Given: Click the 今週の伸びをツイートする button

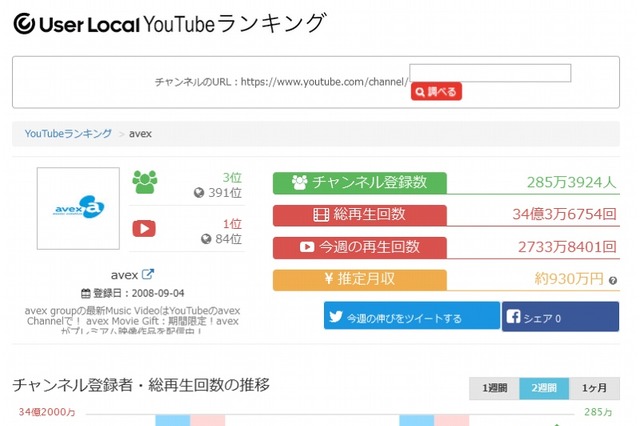Looking at the screenshot, I should [x=412, y=315].
